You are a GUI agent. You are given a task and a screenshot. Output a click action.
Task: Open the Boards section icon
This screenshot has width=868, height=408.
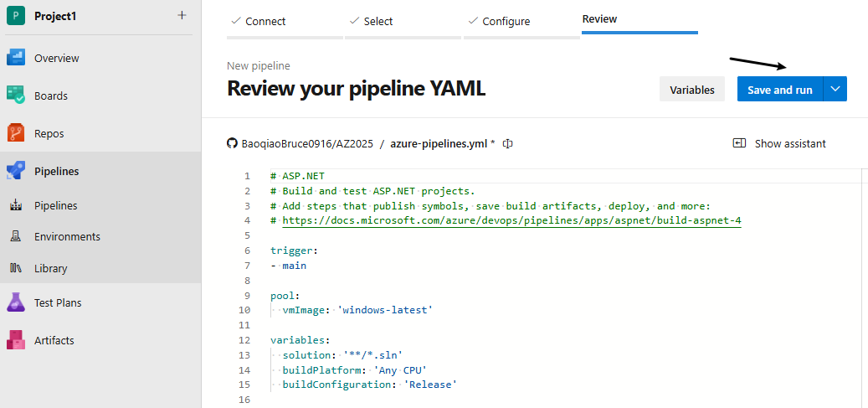[x=17, y=96]
